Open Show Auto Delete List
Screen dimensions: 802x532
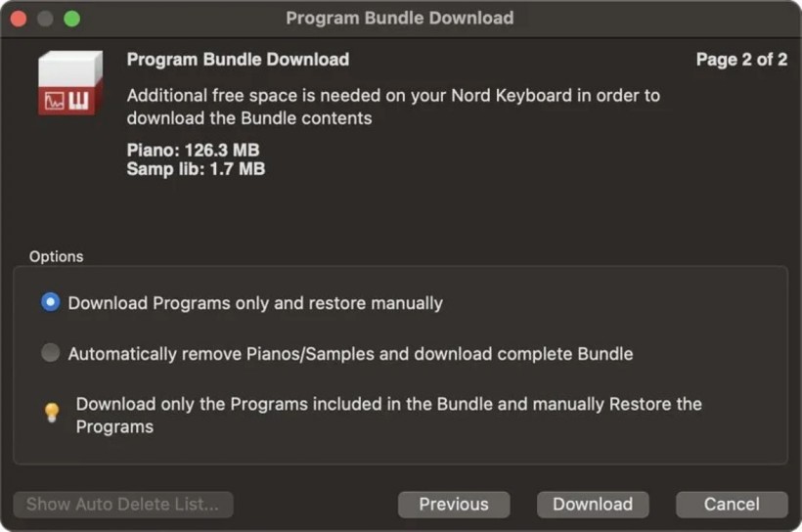point(123,505)
